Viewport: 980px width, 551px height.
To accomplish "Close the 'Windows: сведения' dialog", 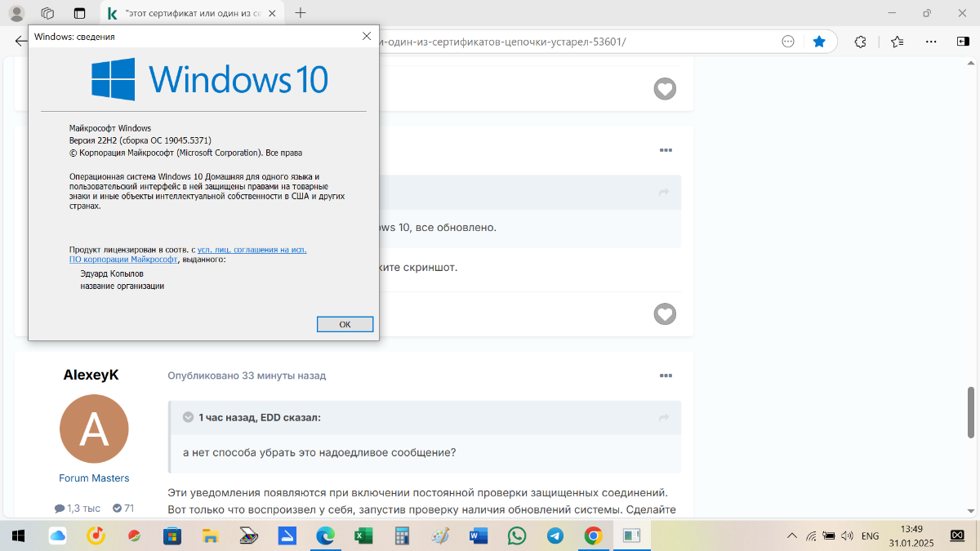I will coord(367,36).
